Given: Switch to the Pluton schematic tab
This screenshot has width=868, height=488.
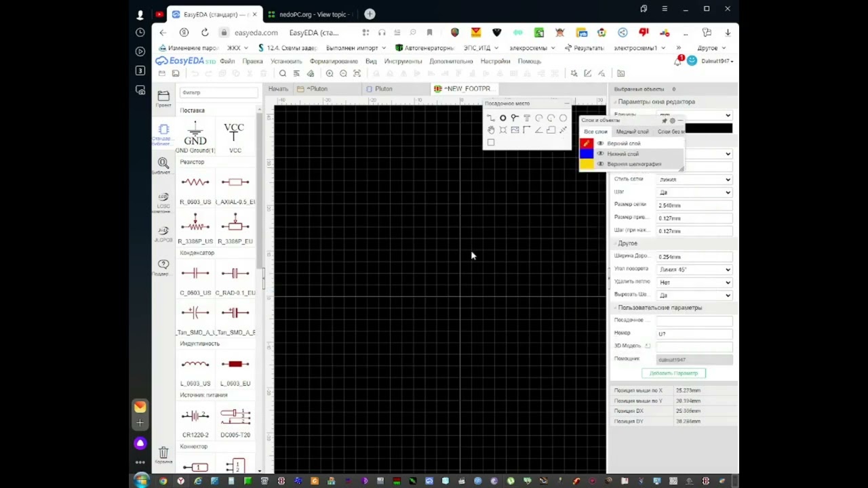Looking at the screenshot, I should coord(384,89).
